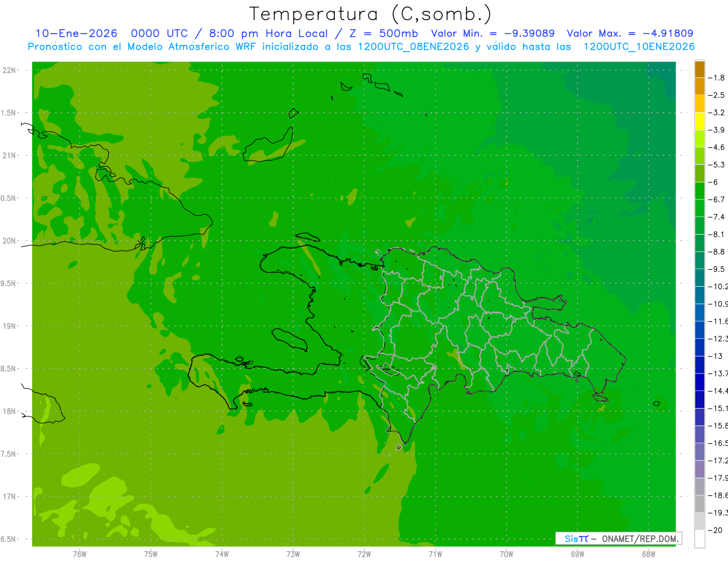Click the 18N latitude label

coord(10,412)
